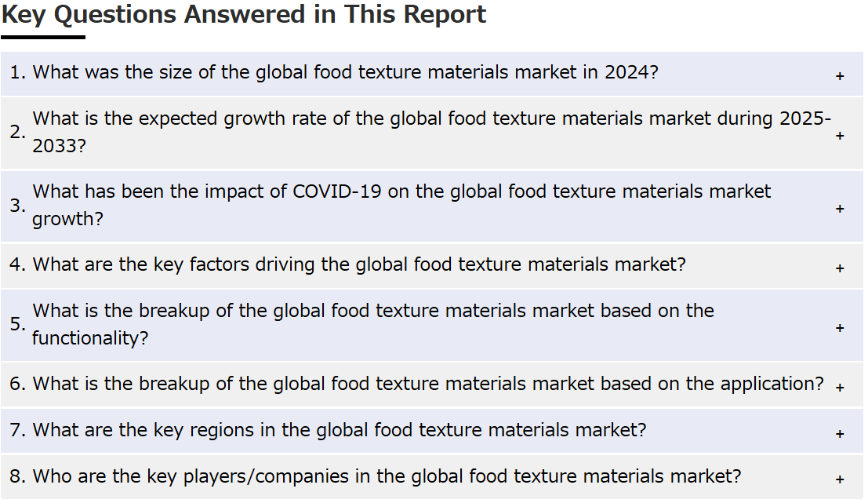Screen dimensions: 868x503
Task: Click plus icon for key regions question
Action: pyautogui.click(x=840, y=434)
